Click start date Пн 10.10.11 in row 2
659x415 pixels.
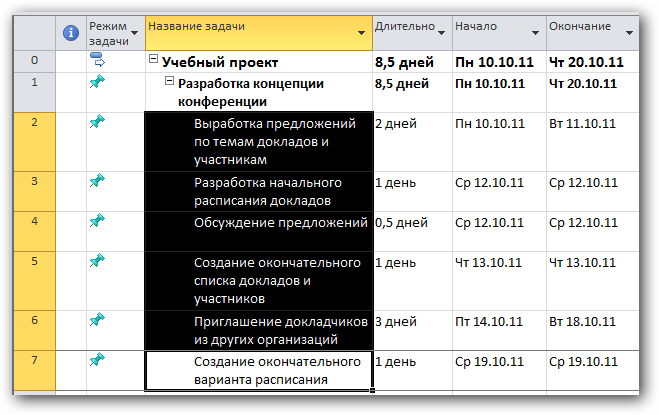pyautogui.click(x=499, y=142)
